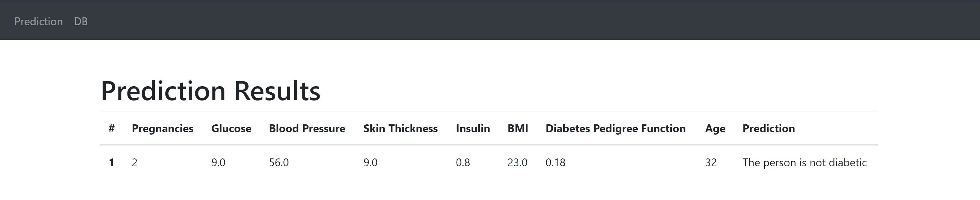Click the Blood Pressure column header

(x=307, y=128)
